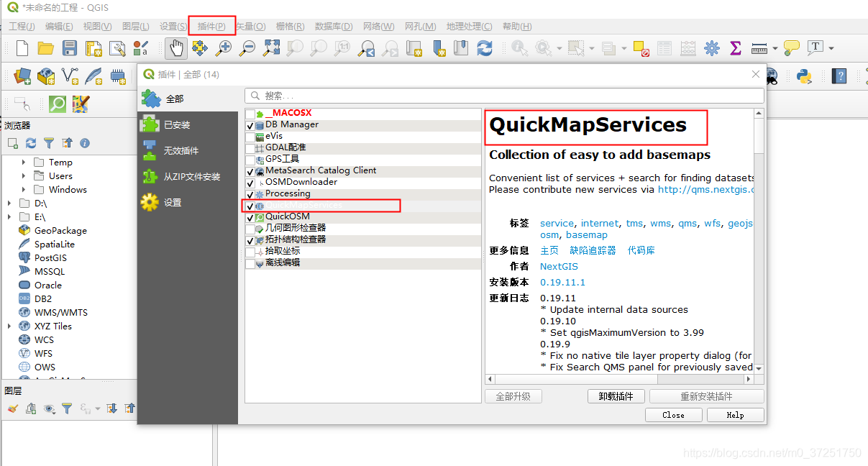The image size is (868, 466).
Task: Open the Measure tool dropdown arrow
Action: pos(775,49)
